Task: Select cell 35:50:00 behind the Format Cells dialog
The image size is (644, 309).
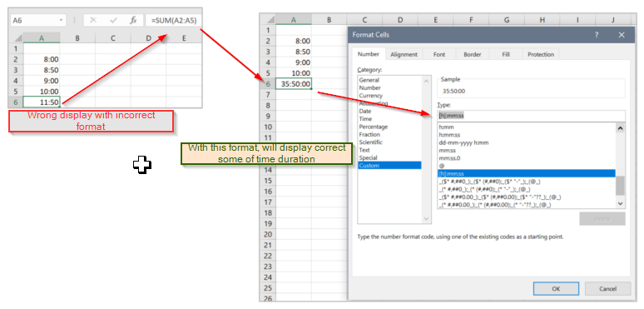Action: click(x=294, y=84)
